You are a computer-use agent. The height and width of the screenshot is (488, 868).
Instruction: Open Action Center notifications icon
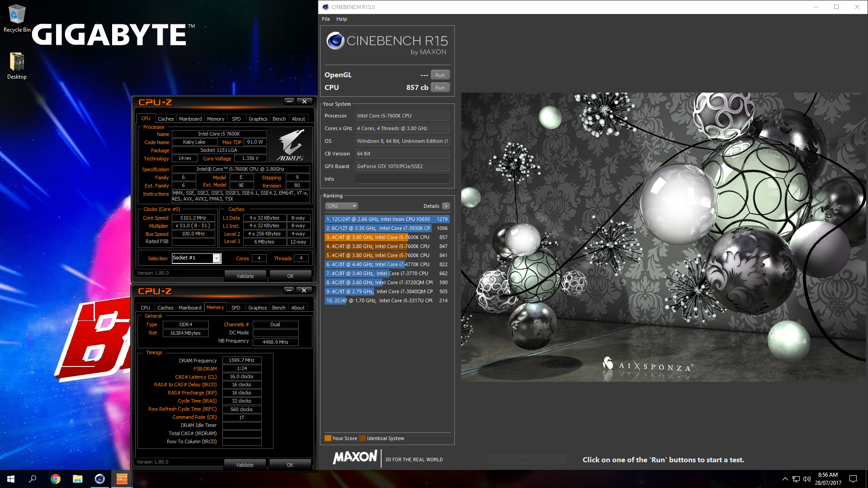pyautogui.click(x=853, y=479)
